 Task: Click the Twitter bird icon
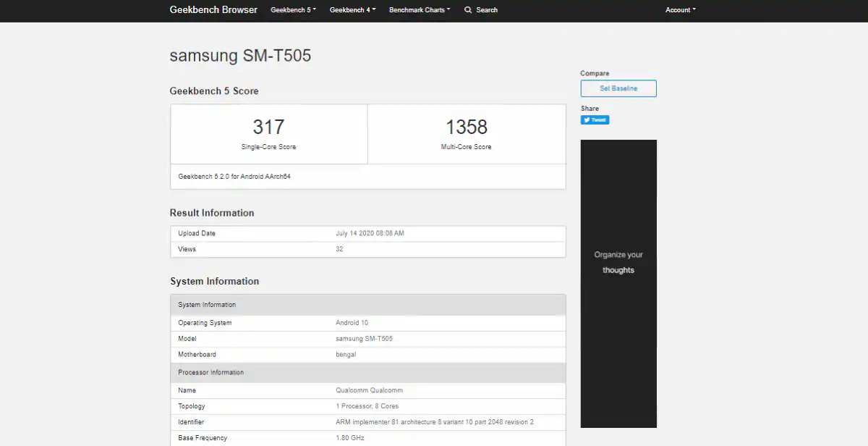(587, 119)
